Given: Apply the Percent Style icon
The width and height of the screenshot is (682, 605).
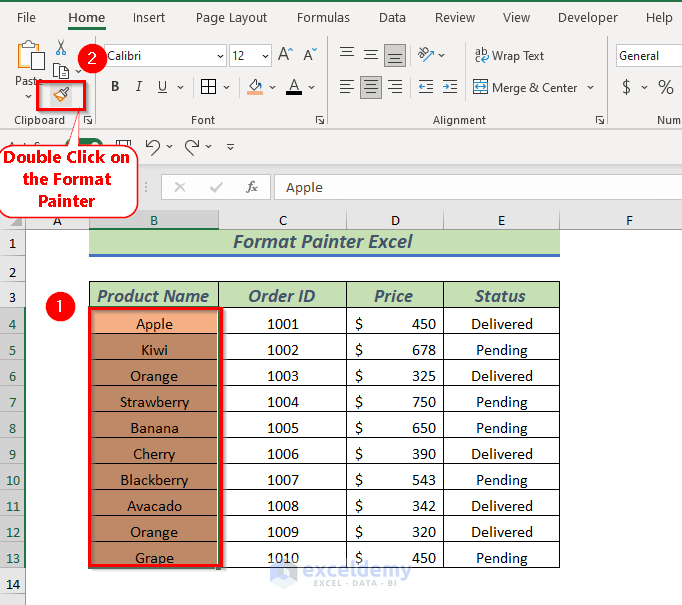Looking at the screenshot, I should (666, 87).
